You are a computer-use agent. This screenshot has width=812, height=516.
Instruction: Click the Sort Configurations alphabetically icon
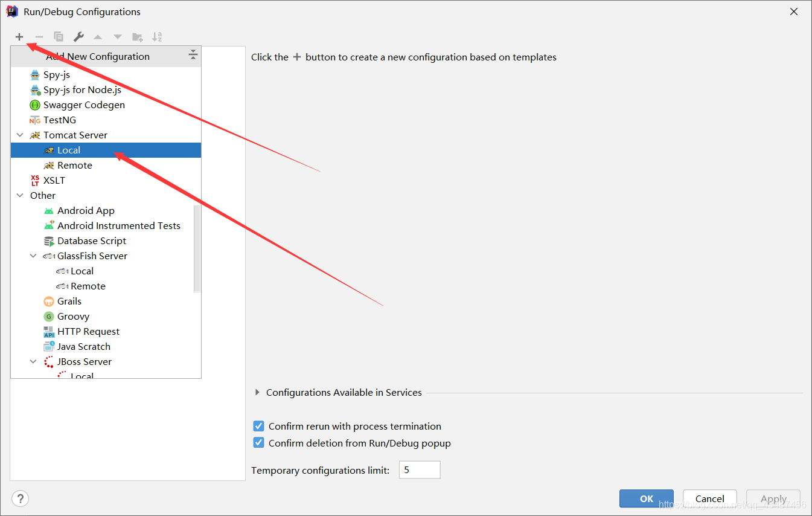157,37
